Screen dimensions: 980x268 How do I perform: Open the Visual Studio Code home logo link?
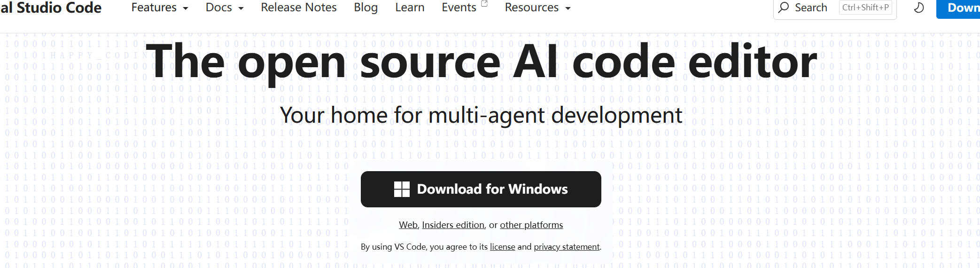(x=51, y=8)
